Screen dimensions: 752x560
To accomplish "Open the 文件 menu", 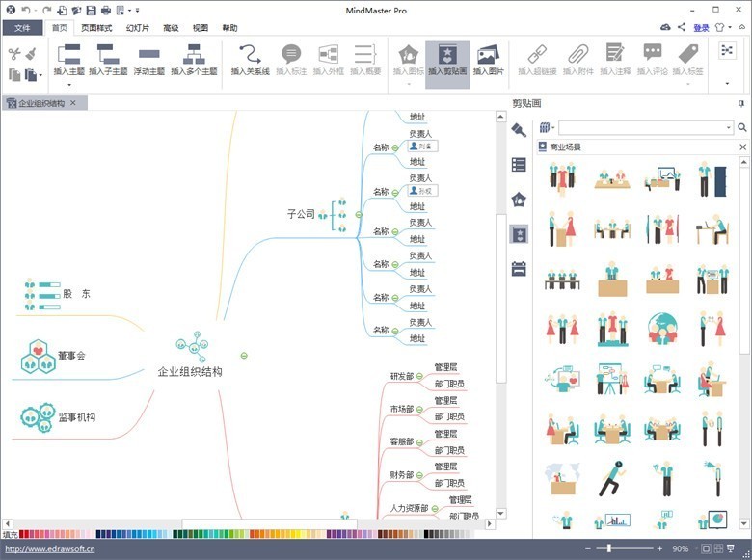I will (x=21, y=28).
